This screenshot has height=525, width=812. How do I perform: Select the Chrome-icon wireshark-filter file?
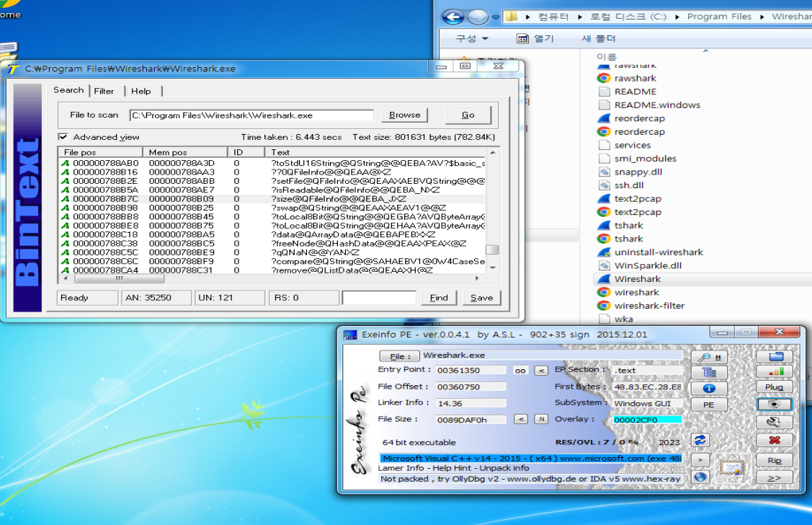point(641,306)
